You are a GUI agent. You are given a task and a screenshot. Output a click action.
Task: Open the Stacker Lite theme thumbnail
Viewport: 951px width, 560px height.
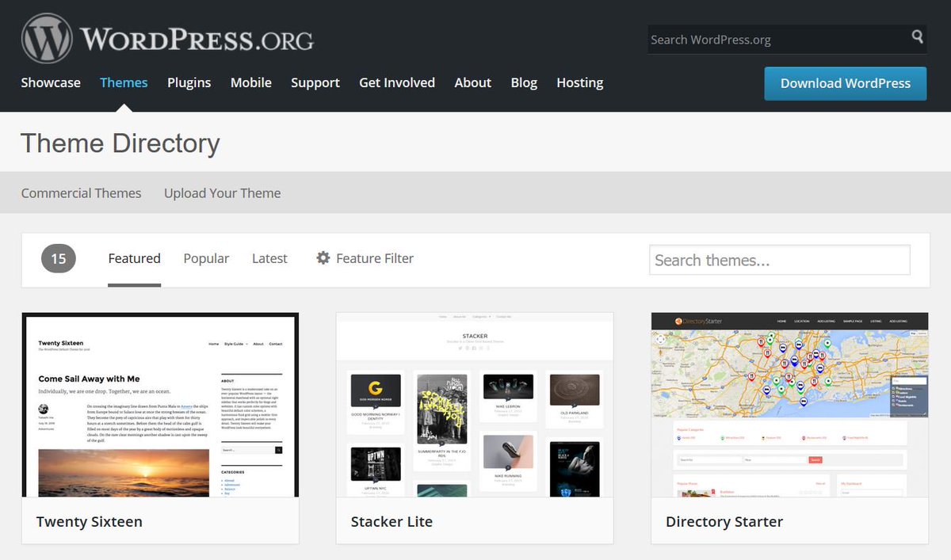475,405
